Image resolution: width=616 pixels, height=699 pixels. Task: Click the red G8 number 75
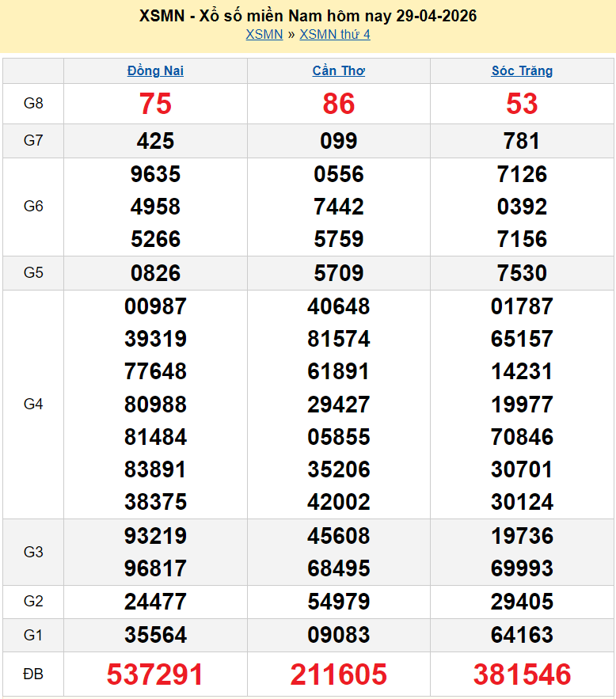[x=155, y=104]
